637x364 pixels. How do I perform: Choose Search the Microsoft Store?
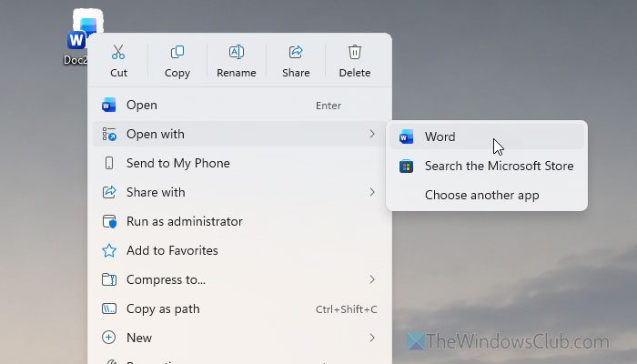(x=487, y=167)
